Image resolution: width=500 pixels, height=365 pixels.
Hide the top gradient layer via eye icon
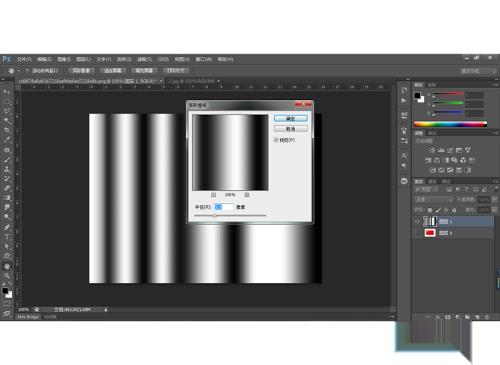pyautogui.click(x=417, y=221)
